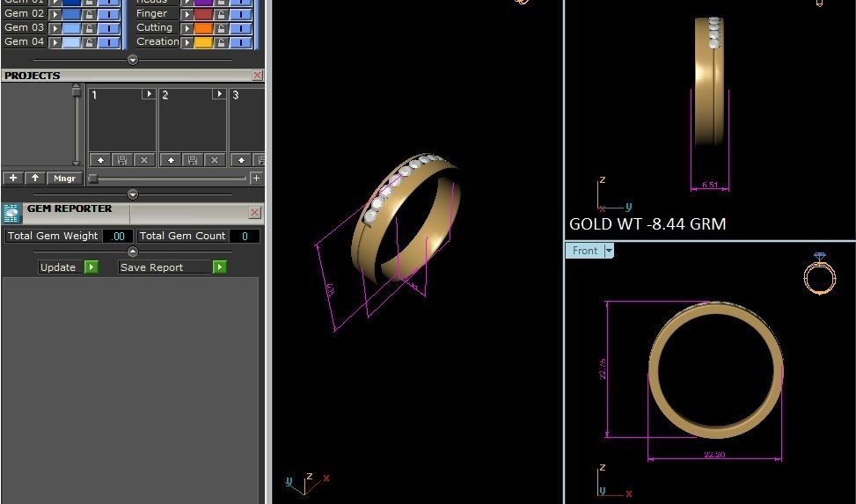Viewport: 856px width, 504px height.
Task: Lock the Gem 02 layer
Action: pos(89,14)
